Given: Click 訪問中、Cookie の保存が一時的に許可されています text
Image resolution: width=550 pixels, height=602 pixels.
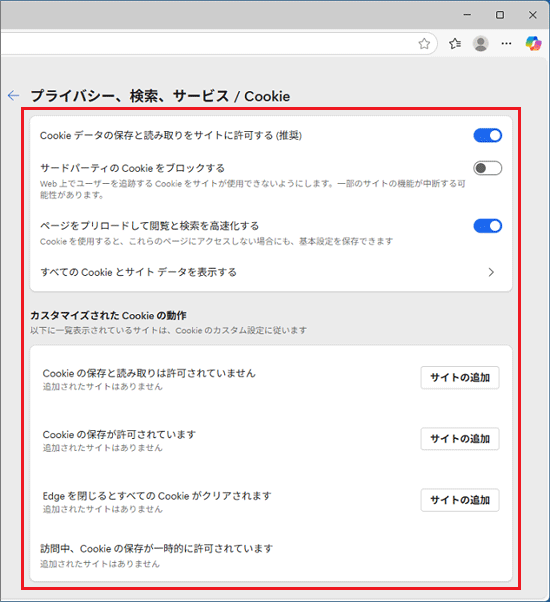Looking at the screenshot, I should [x=157, y=549].
